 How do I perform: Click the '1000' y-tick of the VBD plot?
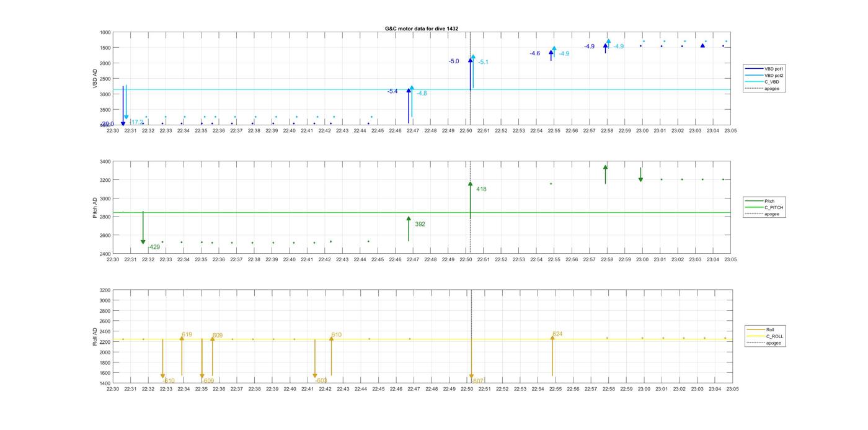coord(105,32)
